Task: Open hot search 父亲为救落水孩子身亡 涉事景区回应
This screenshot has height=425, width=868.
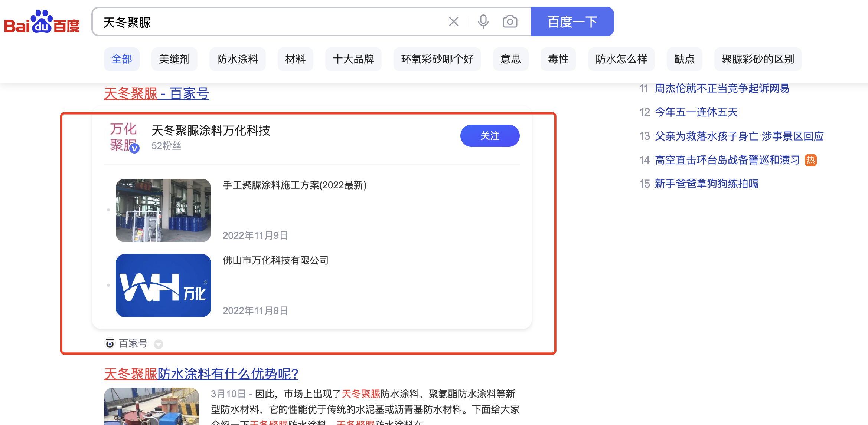Action: pyautogui.click(x=740, y=136)
